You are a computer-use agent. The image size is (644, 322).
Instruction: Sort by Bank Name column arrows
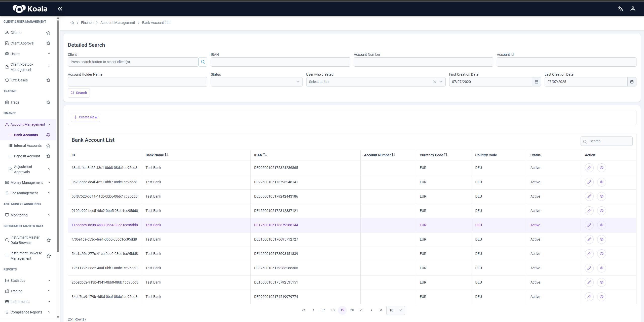[166, 155]
